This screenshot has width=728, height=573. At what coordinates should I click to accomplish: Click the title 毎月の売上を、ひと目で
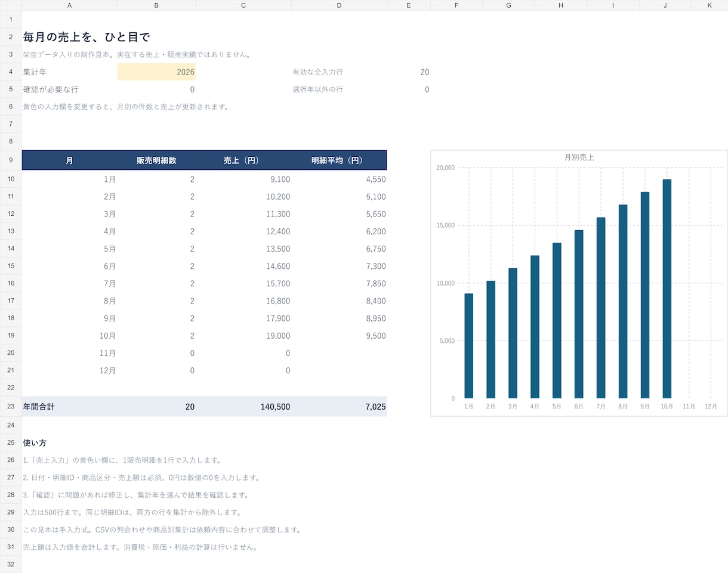87,37
